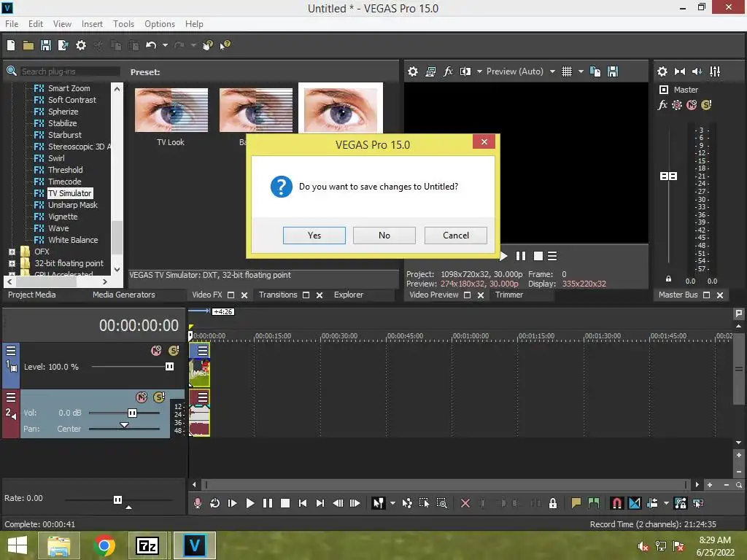Image resolution: width=747 pixels, height=560 pixels.
Task: Open Project Properties gear in main toolbar
Action: pyautogui.click(x=81, y=45)
